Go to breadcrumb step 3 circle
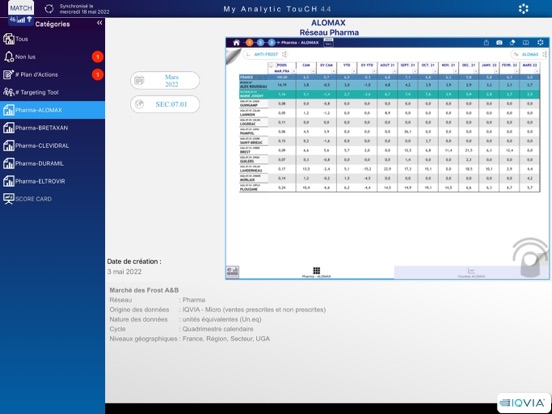Viewport: 552px width, 414px height. 271,43
